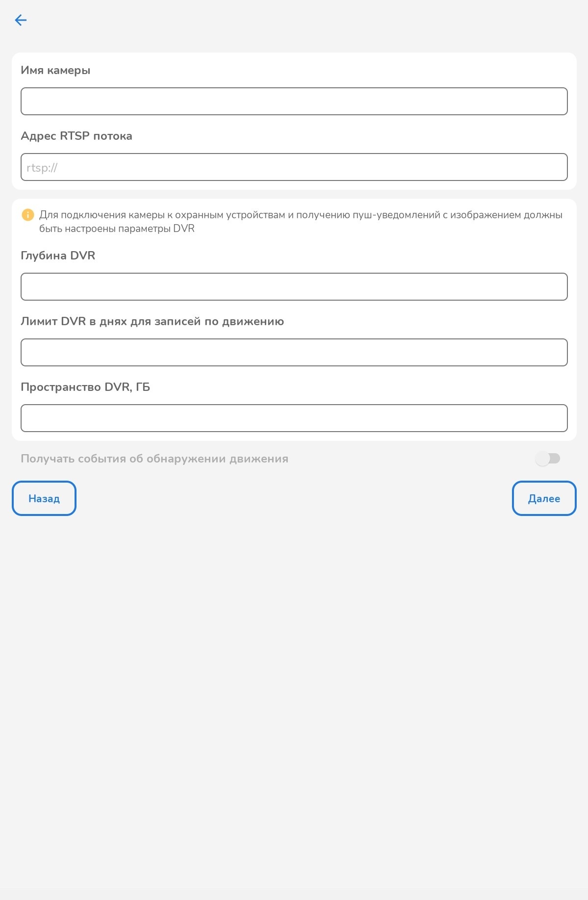Click the yellow info icon
The width and height of the screenshot is (588, 900).
(x=28, y=215)
